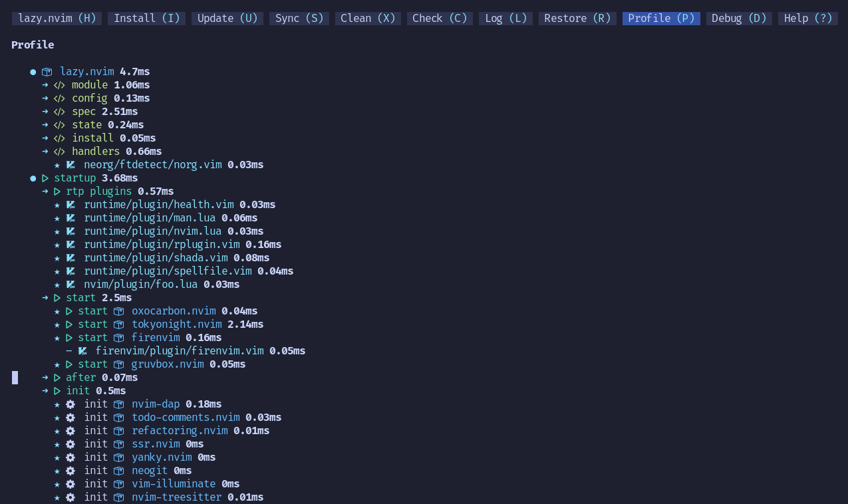Click the gear icon beside init nvim-dap
Screen dimensions: 848x504
click(71, 404)
